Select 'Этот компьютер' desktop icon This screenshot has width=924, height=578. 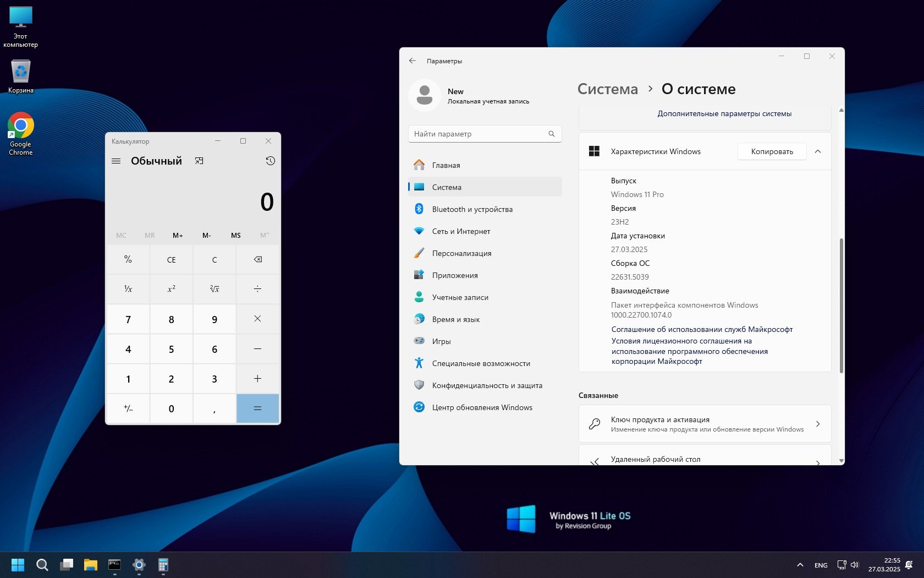21,28
